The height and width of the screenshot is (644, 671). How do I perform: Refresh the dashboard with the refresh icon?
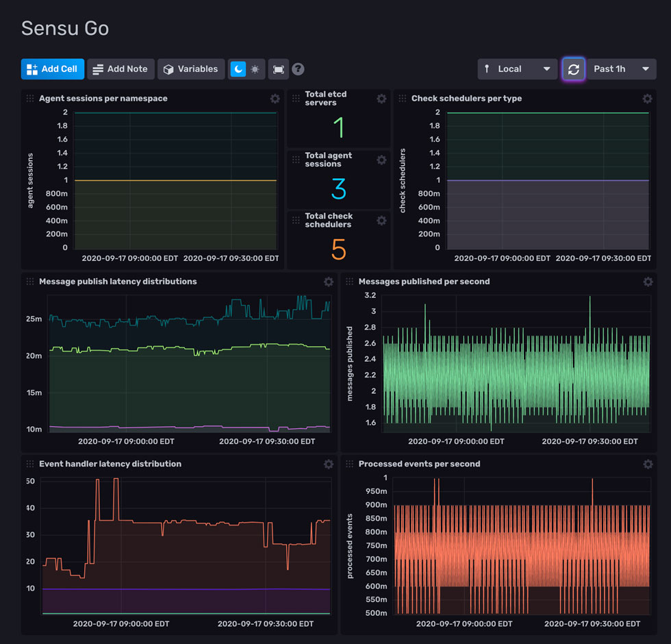(574, 69)
